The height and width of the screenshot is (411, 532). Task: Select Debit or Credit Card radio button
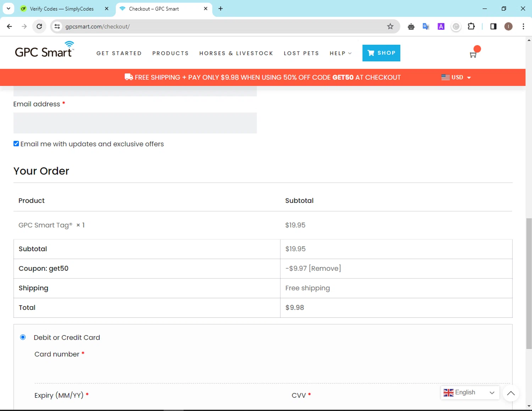(x=23, y=337)
